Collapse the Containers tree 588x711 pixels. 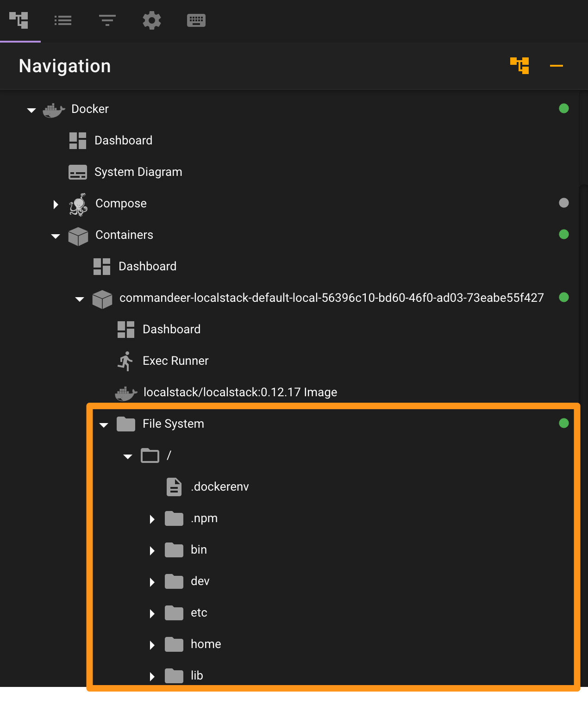click(x=56, y=235)
